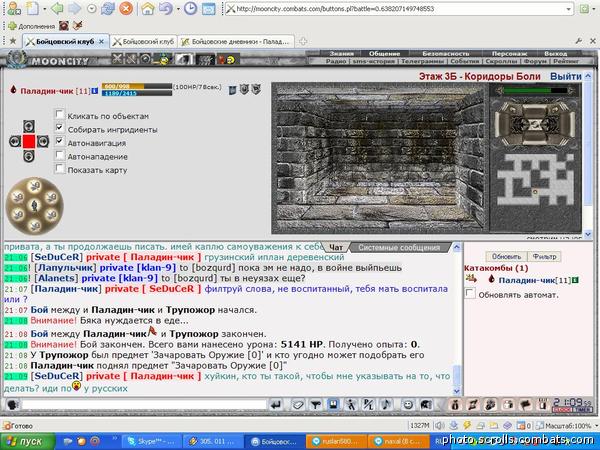Click the star bookmarks icon left of tabs
600x450 pixels.
tap(13, 41)
